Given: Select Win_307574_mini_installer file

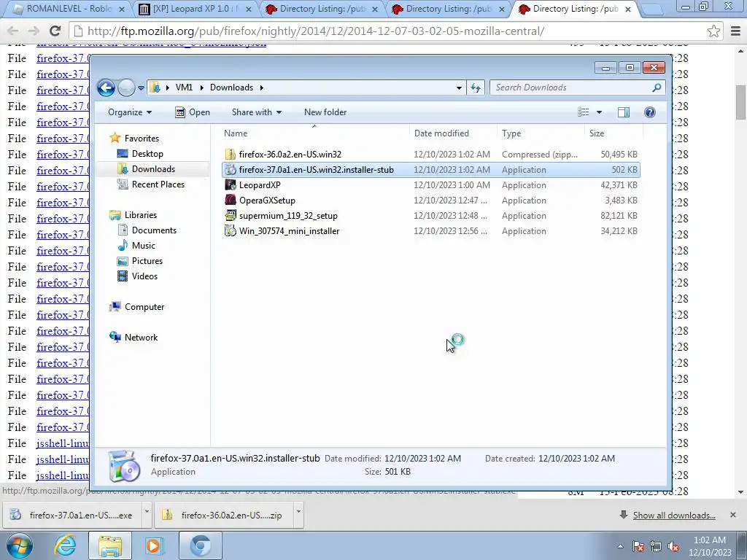Looking at the screenshot, I should tap(430, 231).
